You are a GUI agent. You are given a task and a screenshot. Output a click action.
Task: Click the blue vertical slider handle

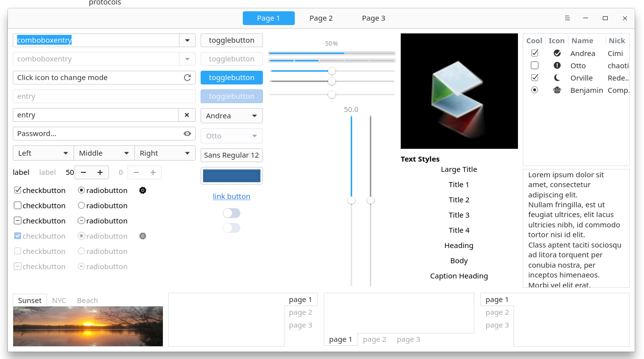click(351, 200)
